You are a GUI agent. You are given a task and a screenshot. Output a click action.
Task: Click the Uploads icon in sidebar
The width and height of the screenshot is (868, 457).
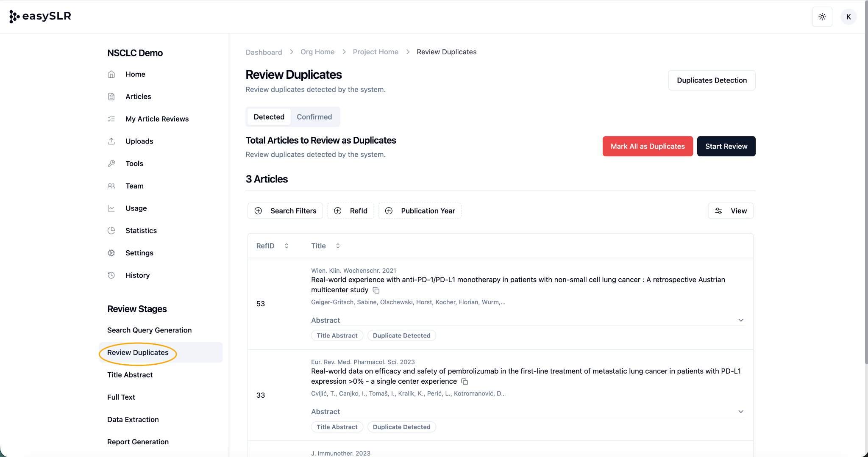coord(111,141)
